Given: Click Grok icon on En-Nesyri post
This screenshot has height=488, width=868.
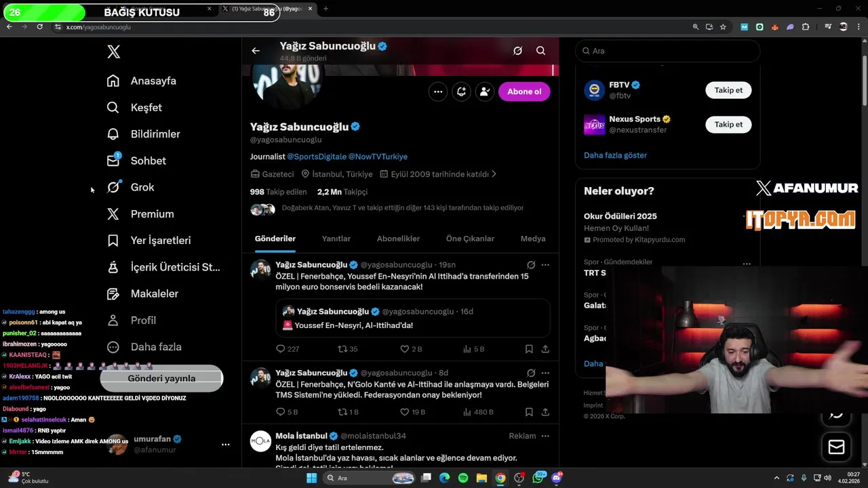Looking at the screenshot, I should pyautogui.click(x=531, y=265).
